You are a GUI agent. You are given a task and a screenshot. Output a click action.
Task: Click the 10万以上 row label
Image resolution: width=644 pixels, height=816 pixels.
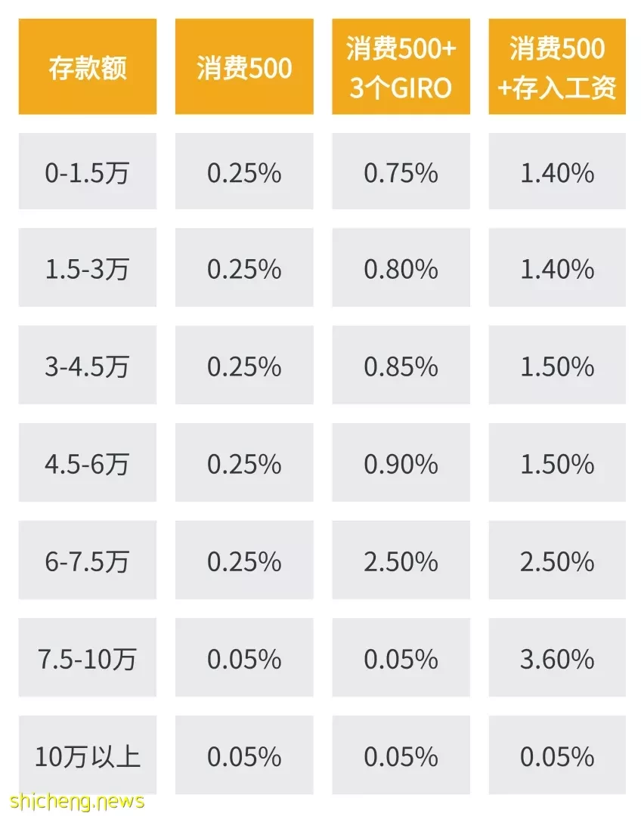88,755
